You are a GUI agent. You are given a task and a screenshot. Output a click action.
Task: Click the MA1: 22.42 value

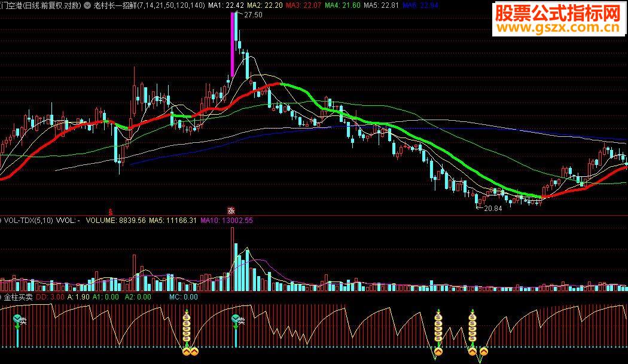click(x=226, y=5)
